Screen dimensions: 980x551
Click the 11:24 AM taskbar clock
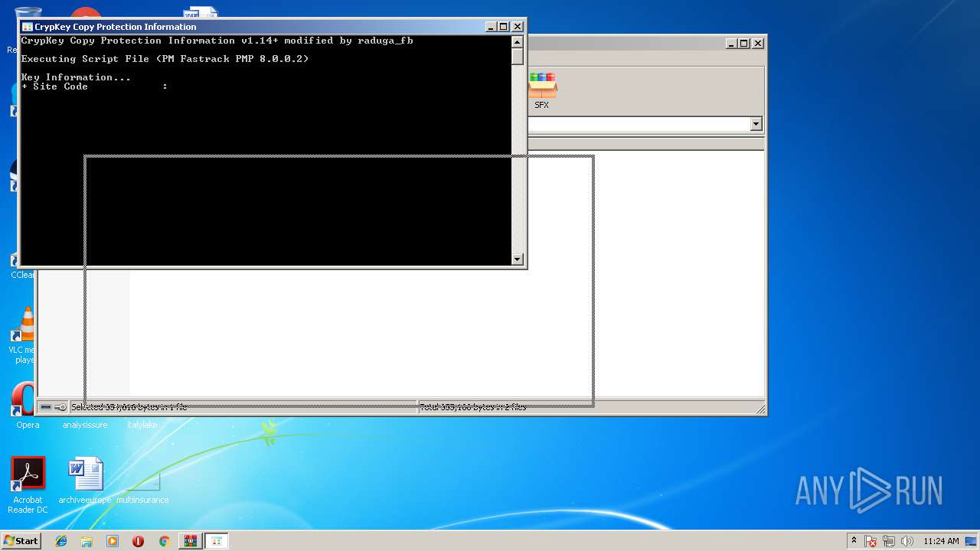941,541
